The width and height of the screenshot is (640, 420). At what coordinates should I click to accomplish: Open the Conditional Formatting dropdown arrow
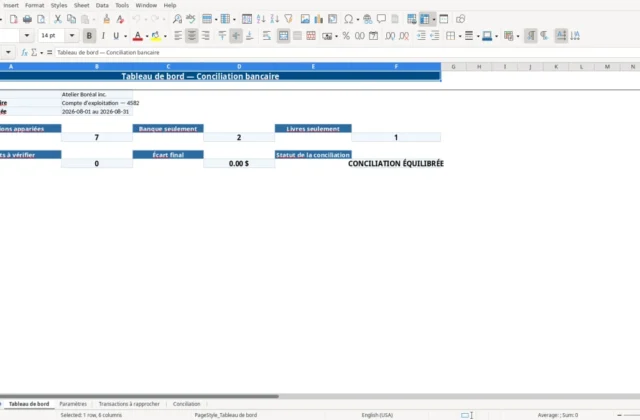click(518, 36)
